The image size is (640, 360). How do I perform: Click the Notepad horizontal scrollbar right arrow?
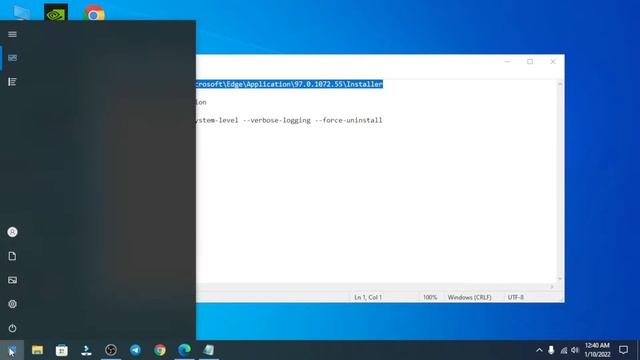click(x=552, y=287)
